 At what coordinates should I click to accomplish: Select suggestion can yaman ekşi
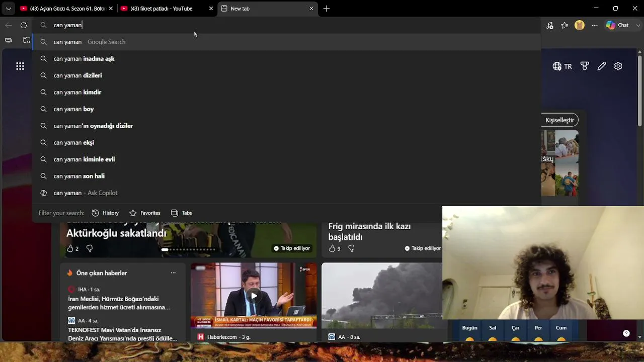coord(287,142)
